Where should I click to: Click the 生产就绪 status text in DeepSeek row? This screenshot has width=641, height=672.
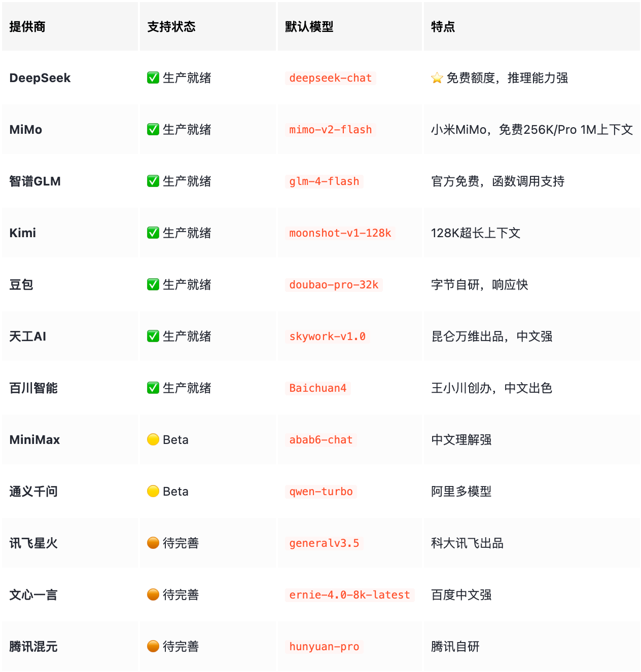187,78
